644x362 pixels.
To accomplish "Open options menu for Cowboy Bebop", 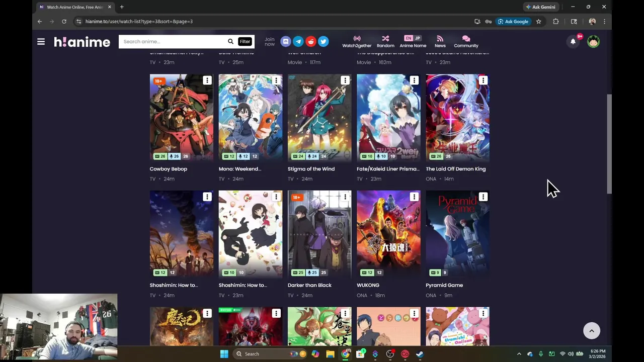I will click(x=207, y=80).
